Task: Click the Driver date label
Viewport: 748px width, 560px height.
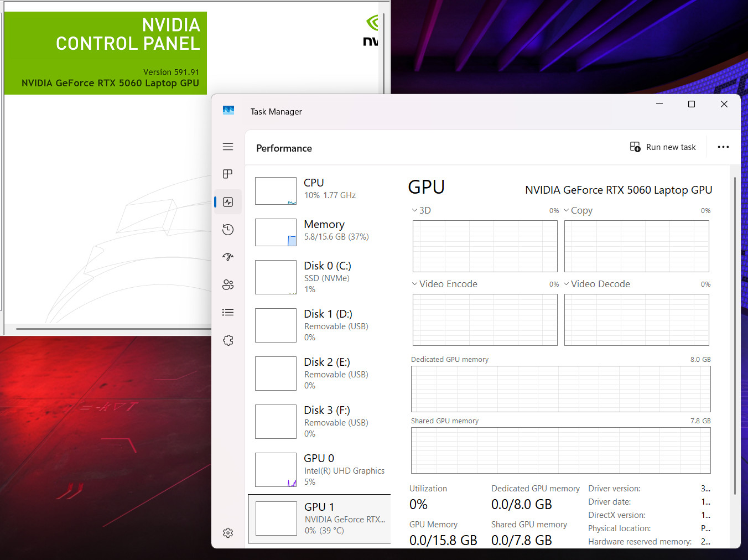Action: [609, 502]
